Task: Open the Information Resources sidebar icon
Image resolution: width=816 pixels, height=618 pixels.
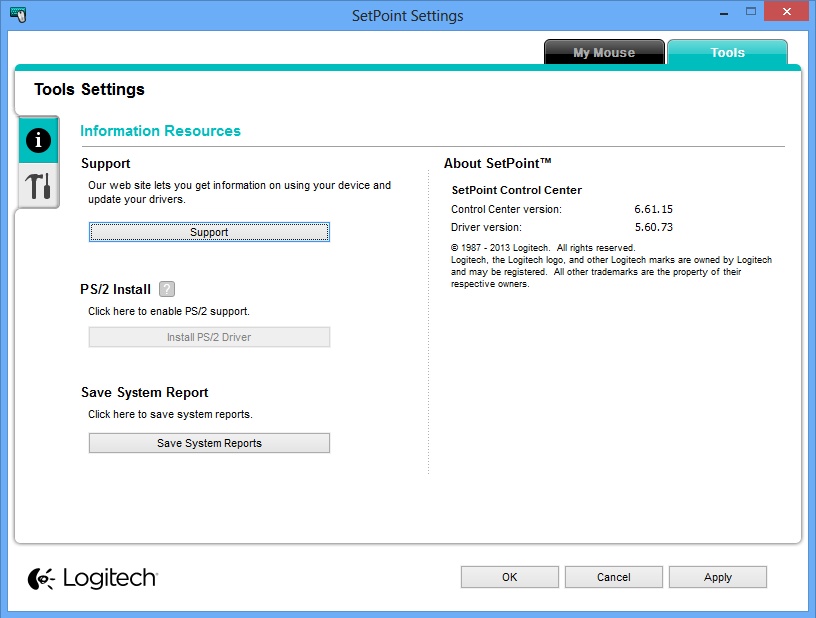Action: coord(39,140)
